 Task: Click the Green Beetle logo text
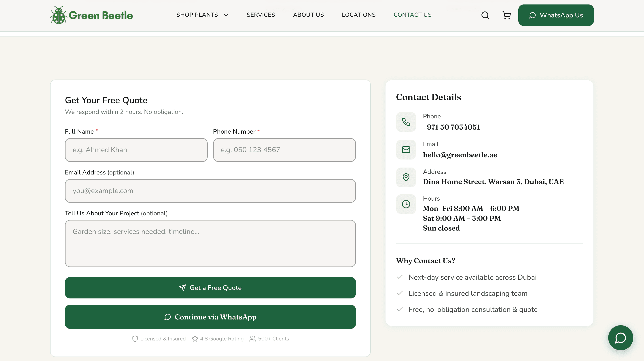(x=101, y=15)
